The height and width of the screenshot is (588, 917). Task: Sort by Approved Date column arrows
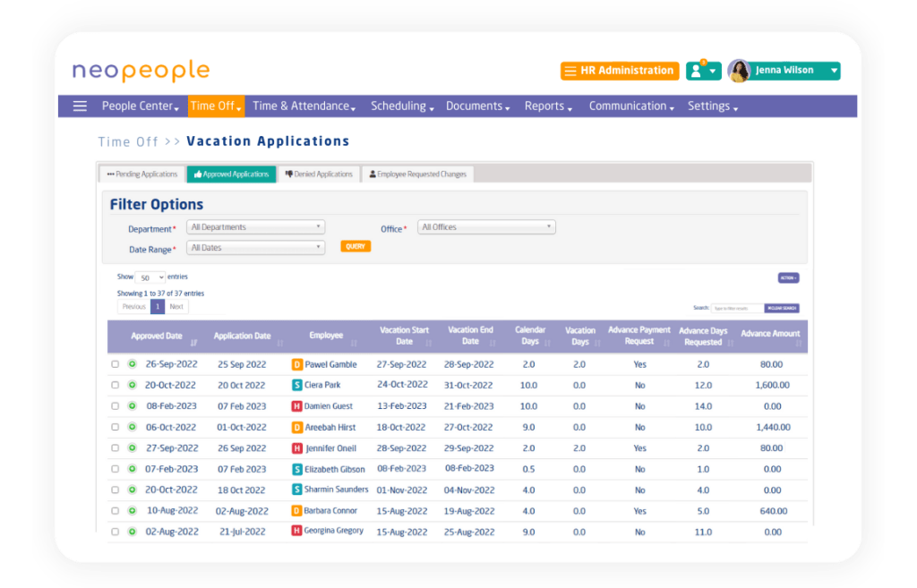click(x=193, y=343)
